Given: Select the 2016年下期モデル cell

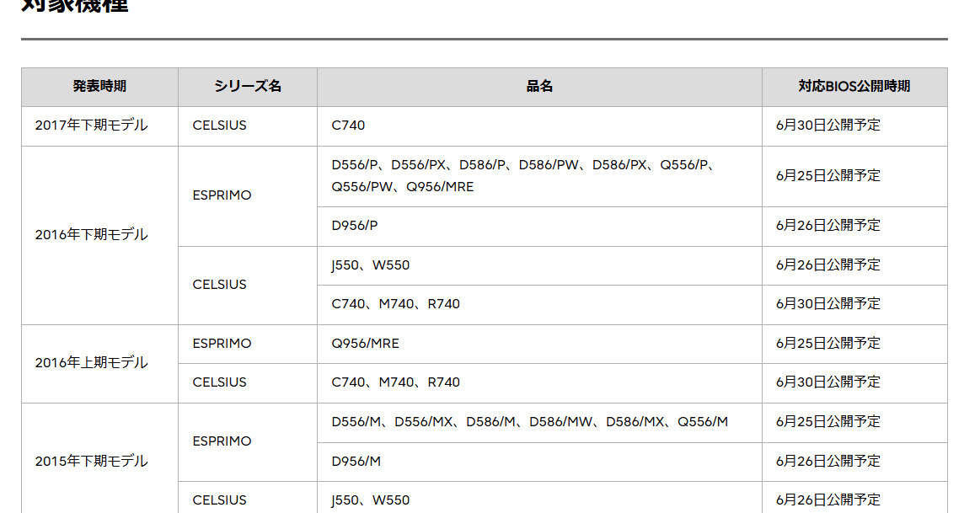Looking at the screenshot, I should point(100,236).
